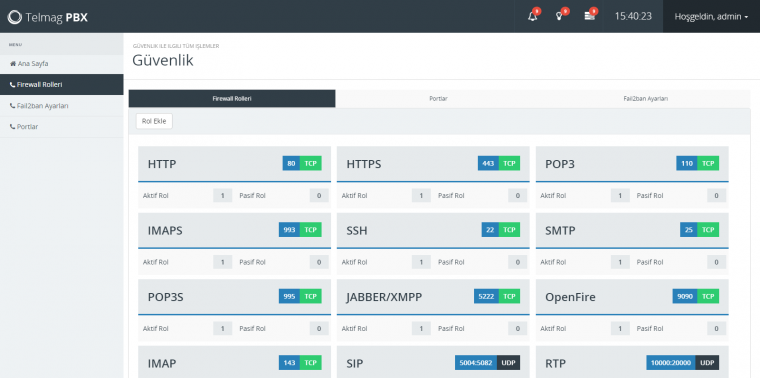Click the Güvenlik page heading

(163, 61)
